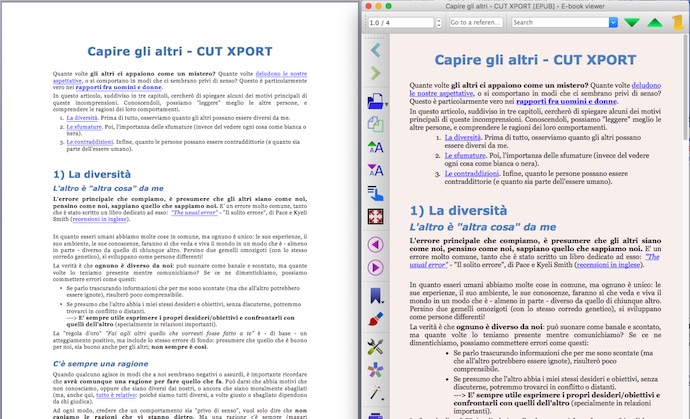The width and height of the screenshot is (690, 419).
Task: Open 'rapporti fra uomini e donne' link in viewer
Action: [566, 102]
